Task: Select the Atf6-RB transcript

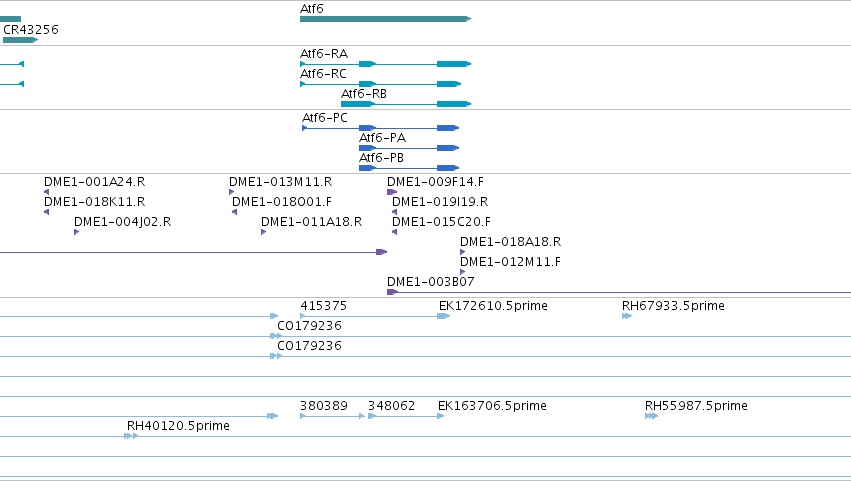Action: tap(406, 104)
